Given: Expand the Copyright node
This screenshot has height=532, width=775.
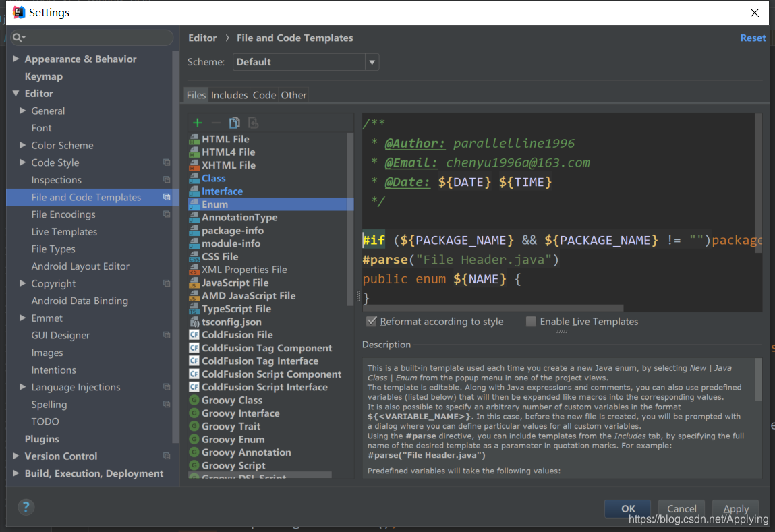Looking at the screenshot, I should coord(23,284).
